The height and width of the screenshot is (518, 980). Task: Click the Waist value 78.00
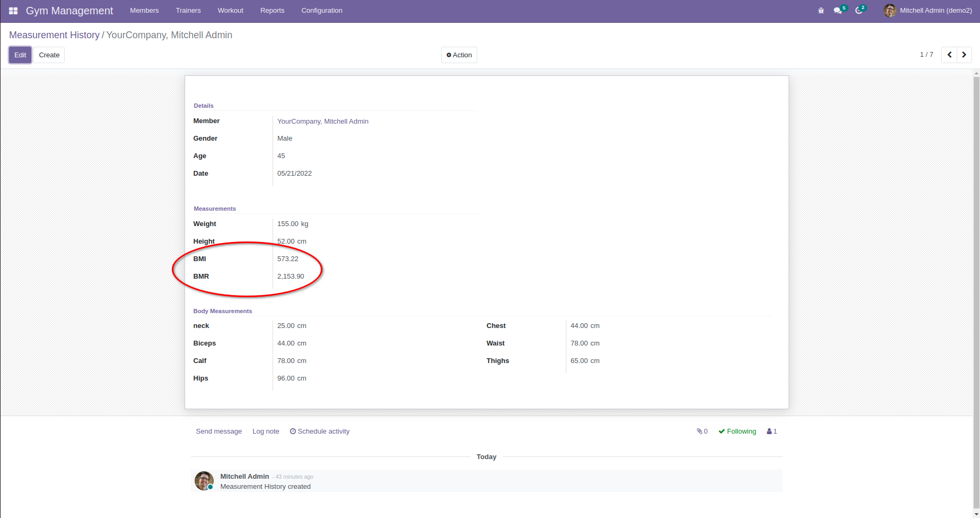coord(579,343)
